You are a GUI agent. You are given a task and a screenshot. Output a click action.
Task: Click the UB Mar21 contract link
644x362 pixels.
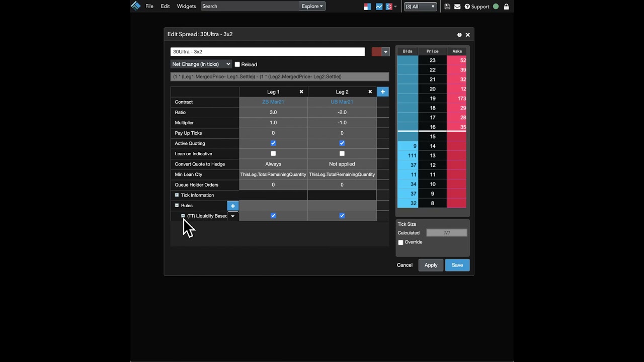342,102
